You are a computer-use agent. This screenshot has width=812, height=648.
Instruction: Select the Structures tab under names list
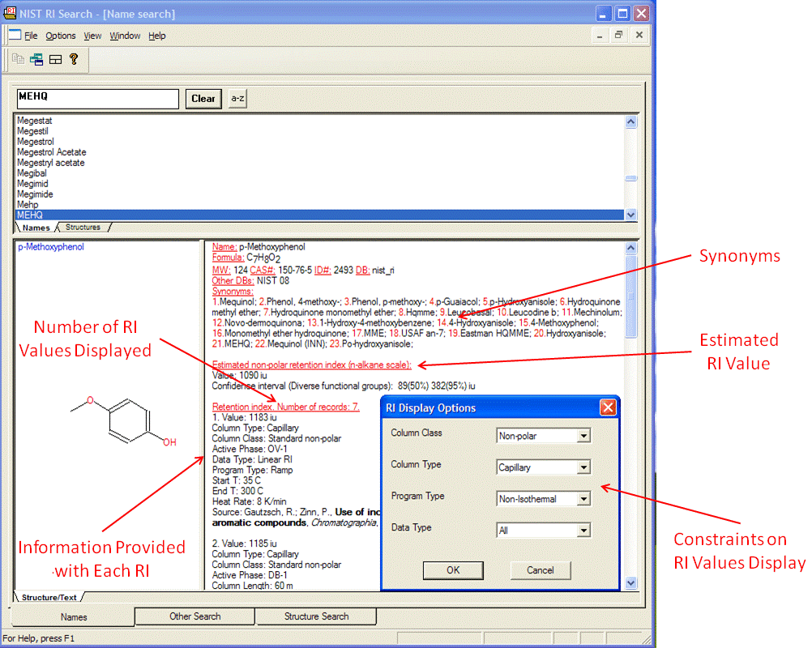tap(83, 228)
